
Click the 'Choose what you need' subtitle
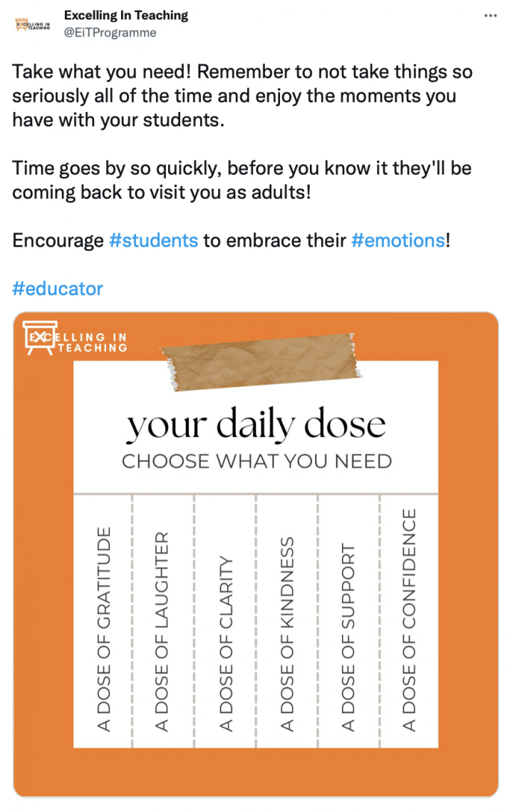(256, 461)
